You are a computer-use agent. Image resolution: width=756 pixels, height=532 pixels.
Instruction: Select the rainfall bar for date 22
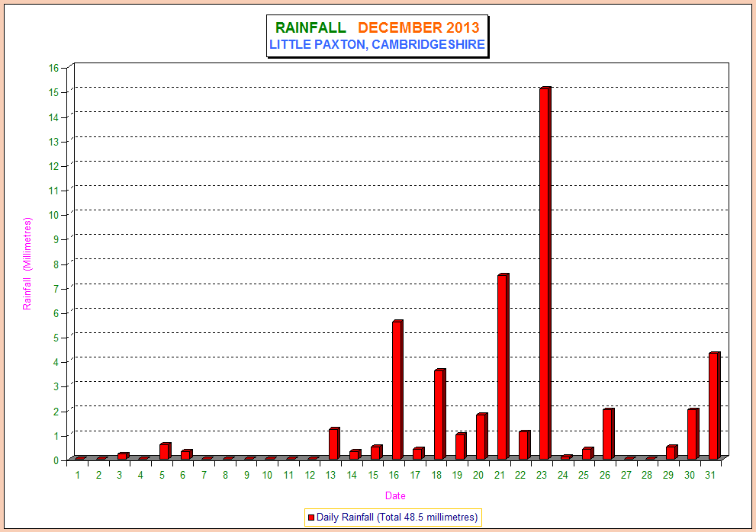point(524,445)
